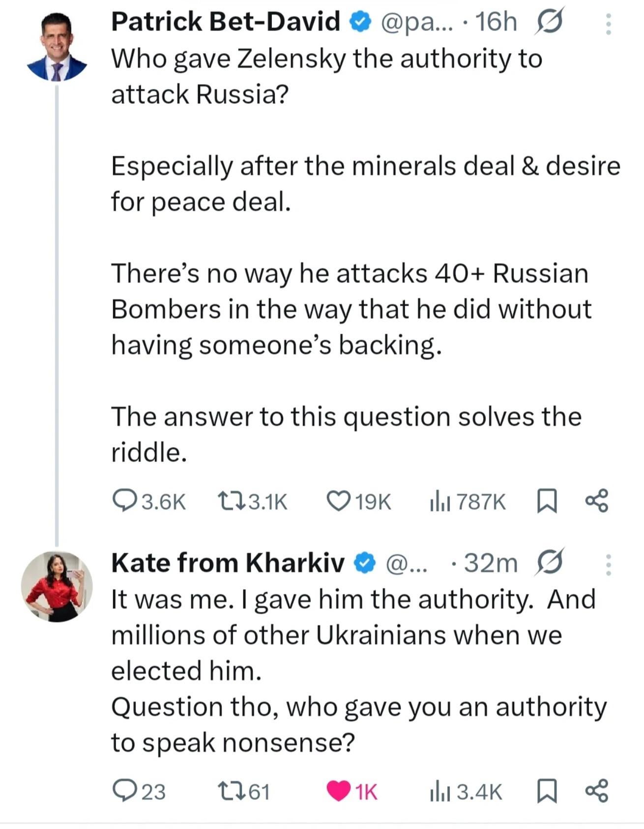
Task: Click Kate from Kharkiv's avatar photo
Action: (x=57, y=587)
